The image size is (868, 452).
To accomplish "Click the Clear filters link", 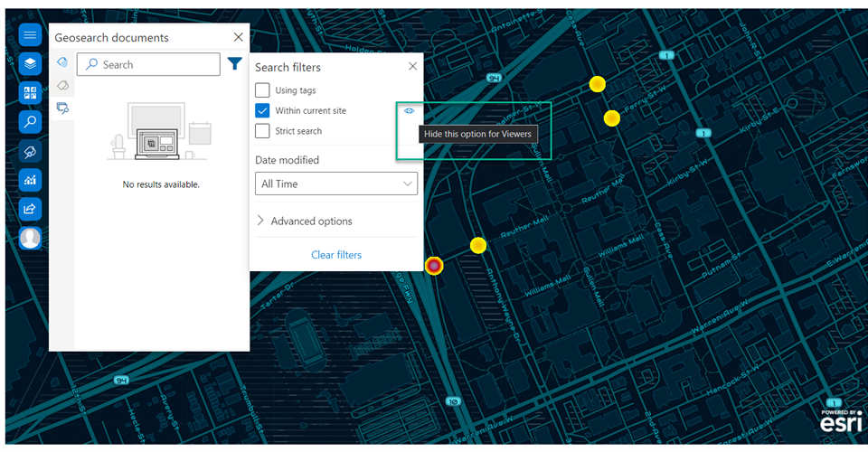I will tap(336, 255).
